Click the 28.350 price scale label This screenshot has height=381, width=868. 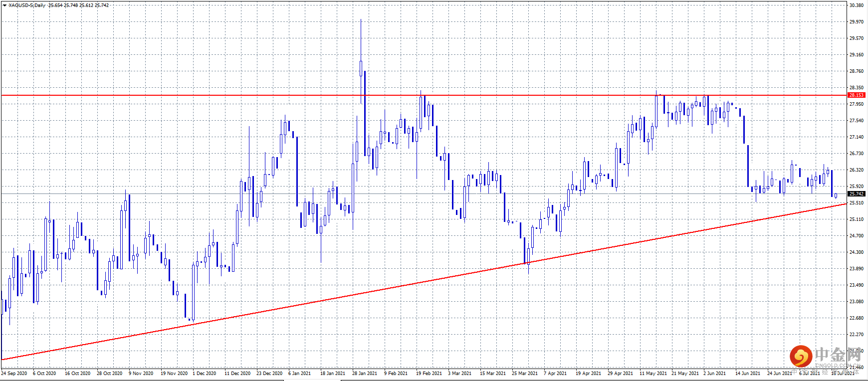coord(857,88)
